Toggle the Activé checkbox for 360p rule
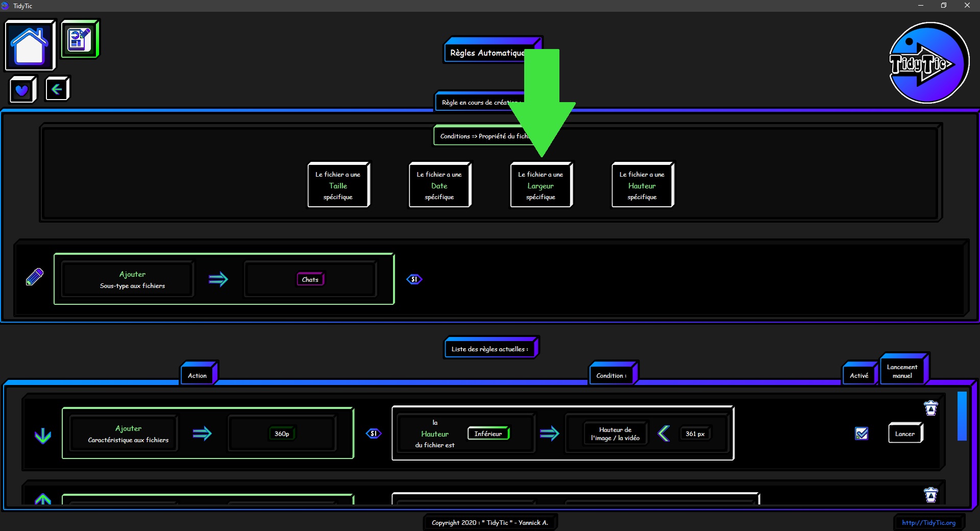The height and width of the screenshot is (531, 980). coord(862,433)
